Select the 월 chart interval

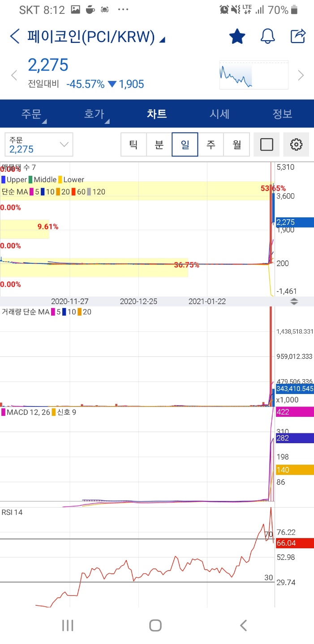(x=237, y=144)
